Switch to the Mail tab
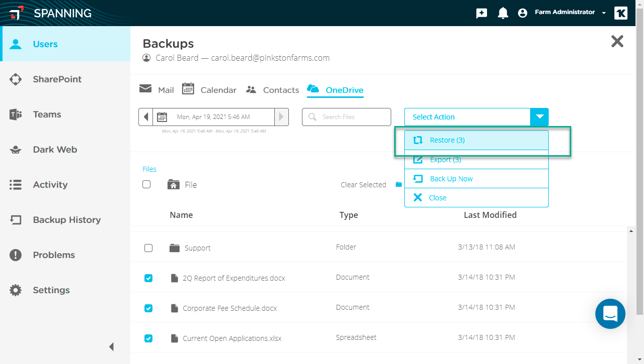This screenshot has height=364, width=644. [x=156, y=89]
